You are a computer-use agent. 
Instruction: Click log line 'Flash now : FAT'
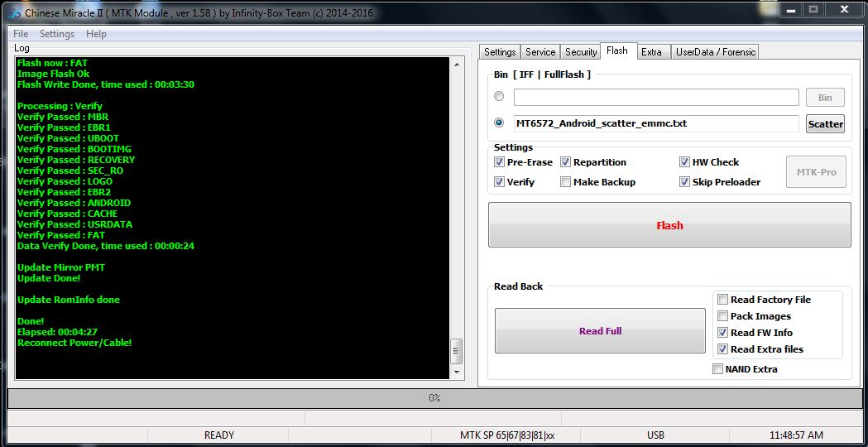(x=52, y=63)
